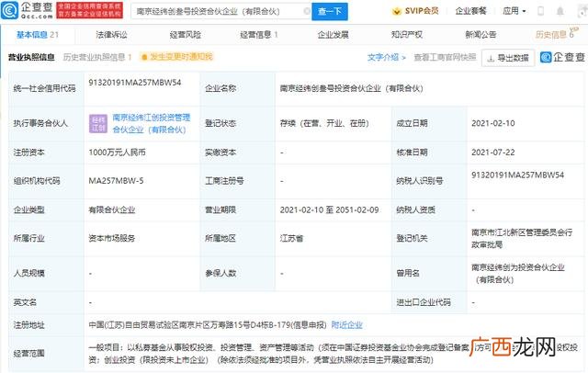The width and height of the screenshot is (588, 373).
Task: Open the notifications bell icon
Action: [x=560, y=11]
